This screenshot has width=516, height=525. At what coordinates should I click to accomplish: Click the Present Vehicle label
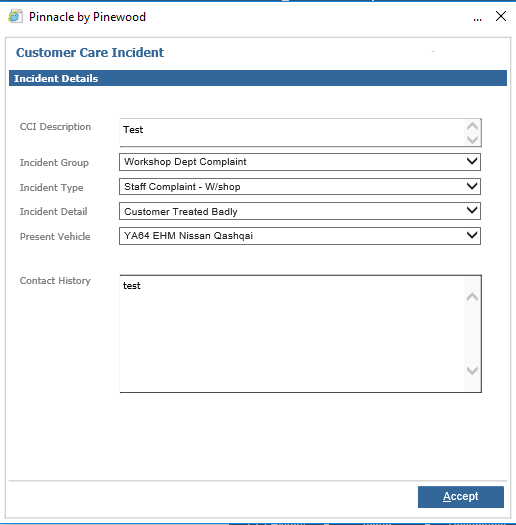tap(55, 237)
